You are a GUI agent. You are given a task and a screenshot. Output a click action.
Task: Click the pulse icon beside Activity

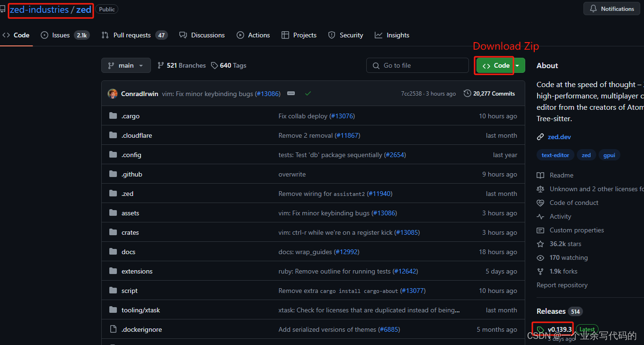[540, 216]
